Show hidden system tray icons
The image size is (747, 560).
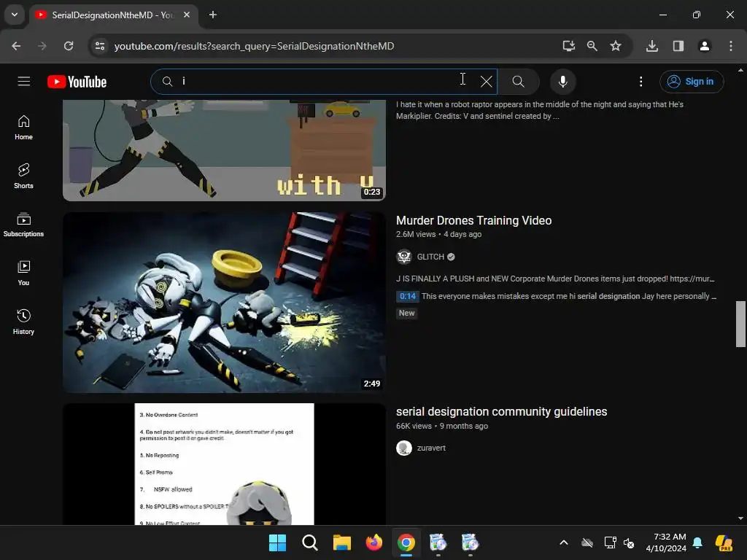[x=564, y=542]
